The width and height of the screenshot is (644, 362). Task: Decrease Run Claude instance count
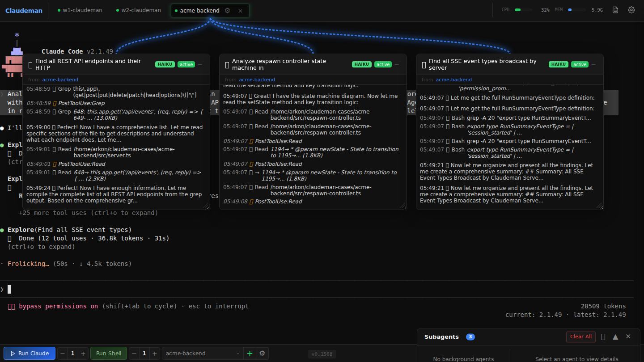63,354
